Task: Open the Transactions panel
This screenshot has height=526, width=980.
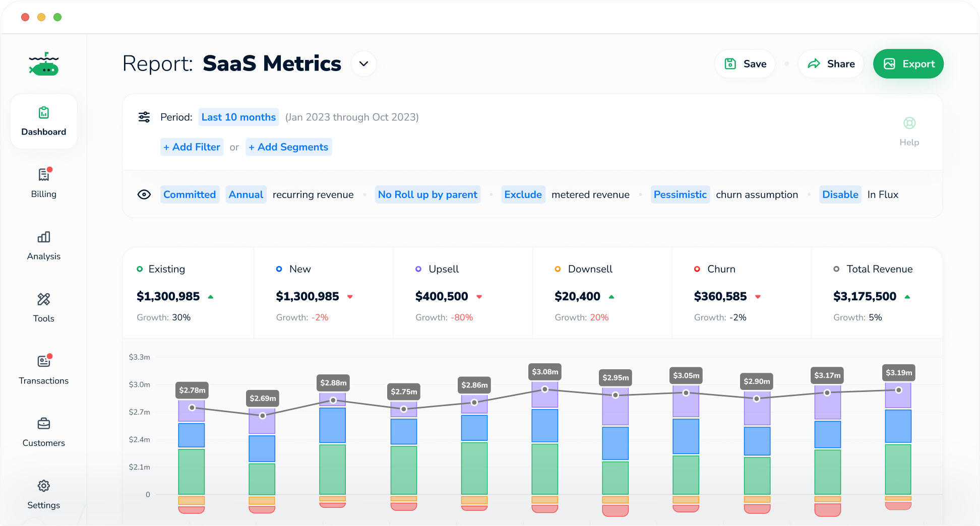Action: [x=44, y=369]
